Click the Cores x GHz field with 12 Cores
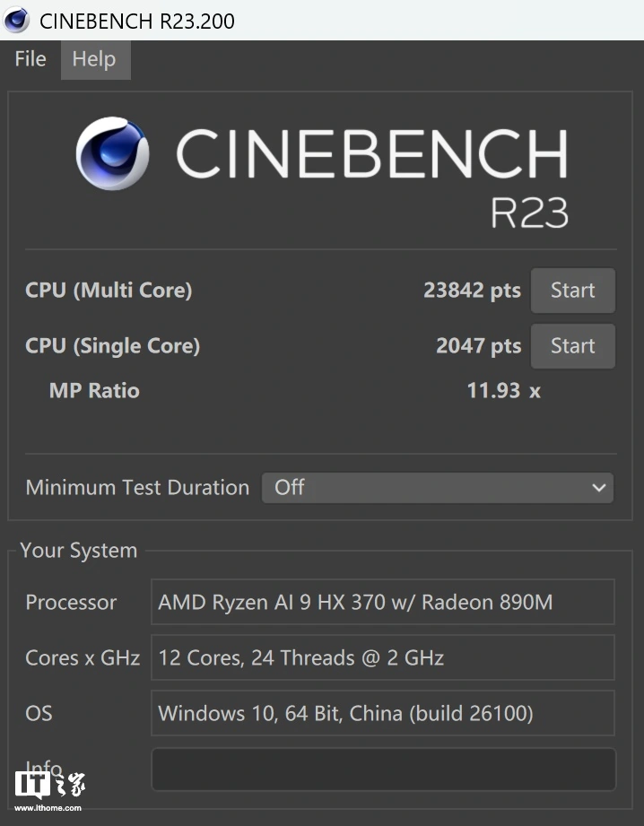 tap(382, 657)
